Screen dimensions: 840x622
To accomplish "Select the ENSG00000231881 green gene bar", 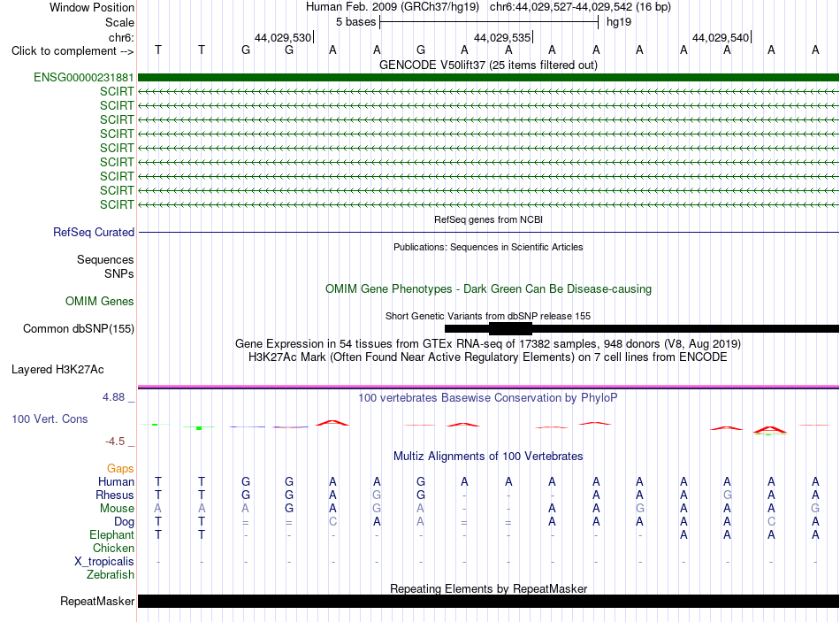I will tap(488, 77).
